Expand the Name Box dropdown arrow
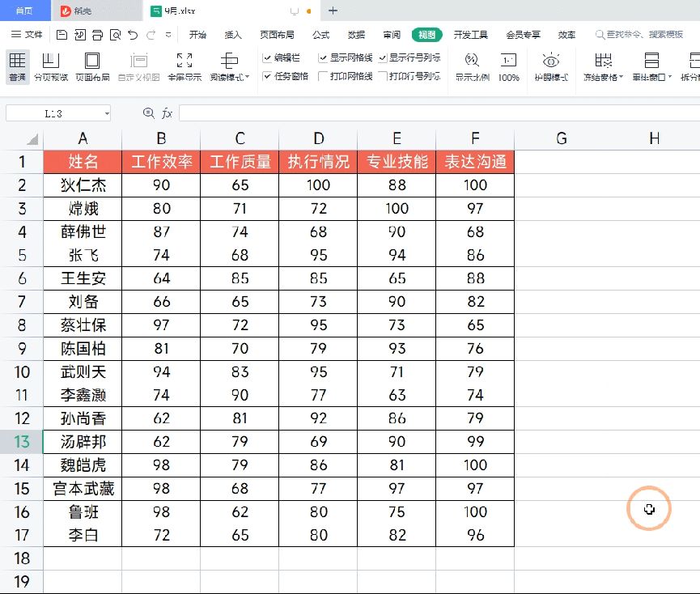This screenshot has width=700, height=594. pyautogui.click(x=107, y=113)
